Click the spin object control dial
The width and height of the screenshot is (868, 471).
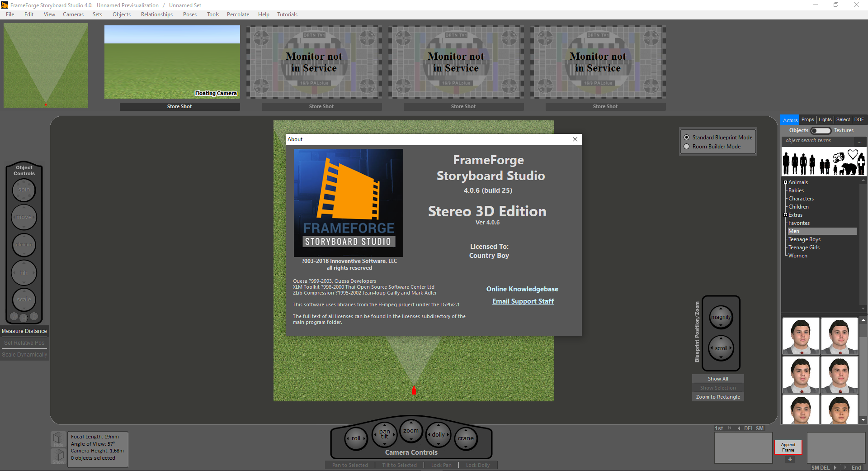coord(24,190)
